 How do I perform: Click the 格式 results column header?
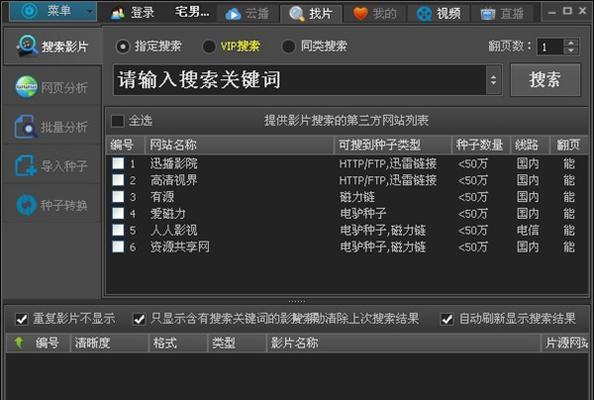tap(178, 343)
